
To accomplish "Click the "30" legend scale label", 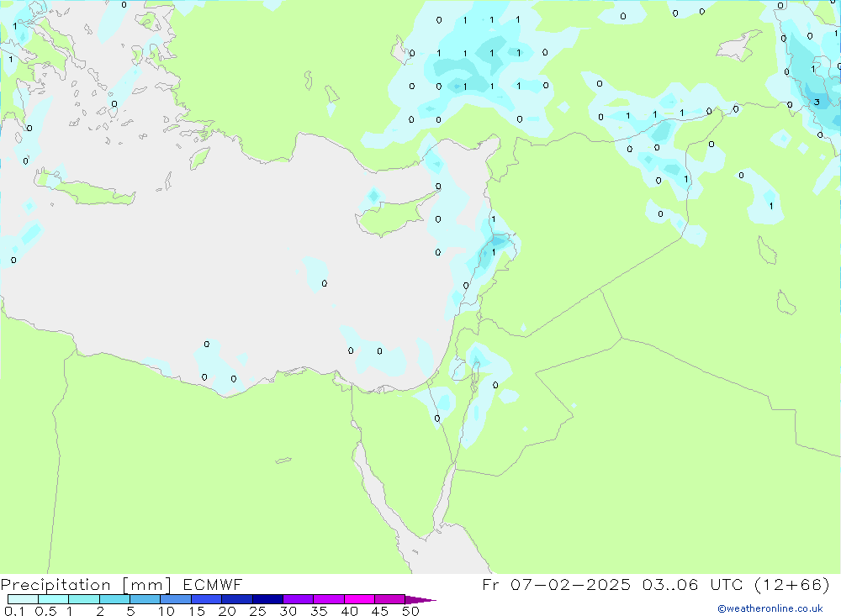I will tap(288, 611).
